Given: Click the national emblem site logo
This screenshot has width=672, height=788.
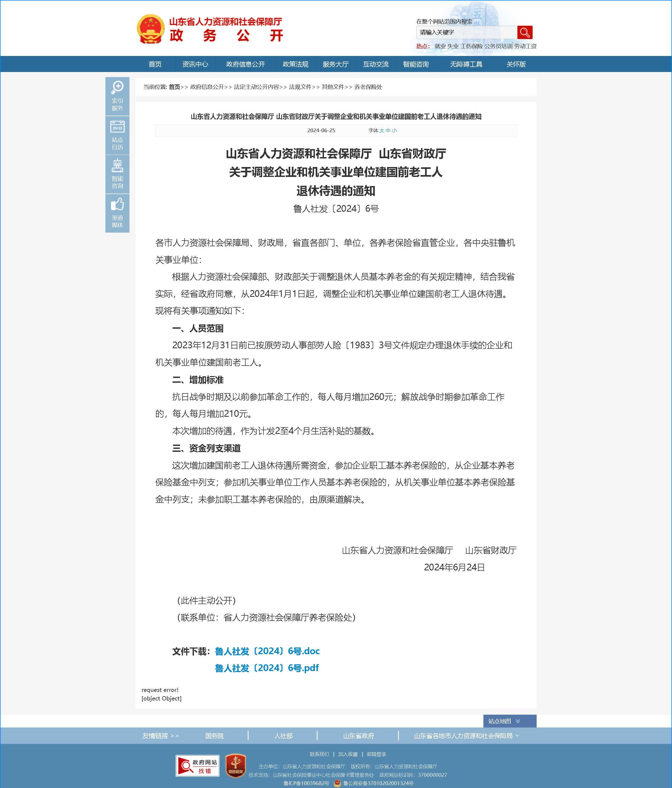Looking at the screenshot, I should 151,29.
